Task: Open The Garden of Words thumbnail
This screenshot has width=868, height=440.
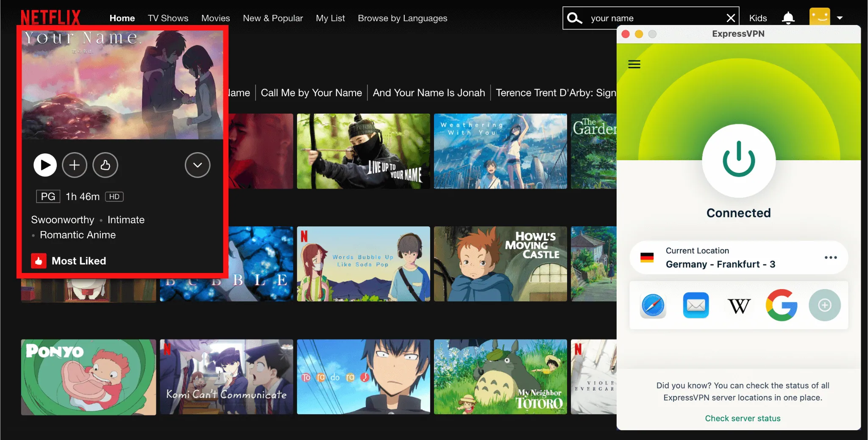Action: tap(593, 151)
